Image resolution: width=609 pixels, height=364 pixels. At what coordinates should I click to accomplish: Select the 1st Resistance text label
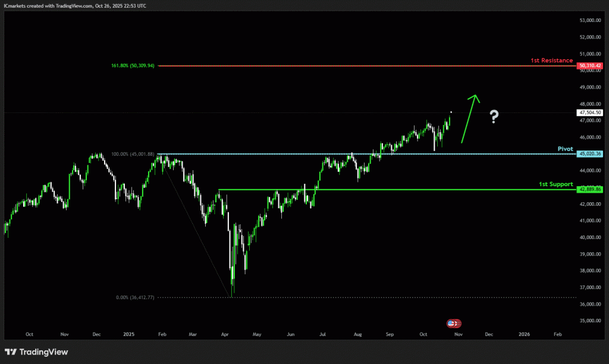(x=551, y=61)
